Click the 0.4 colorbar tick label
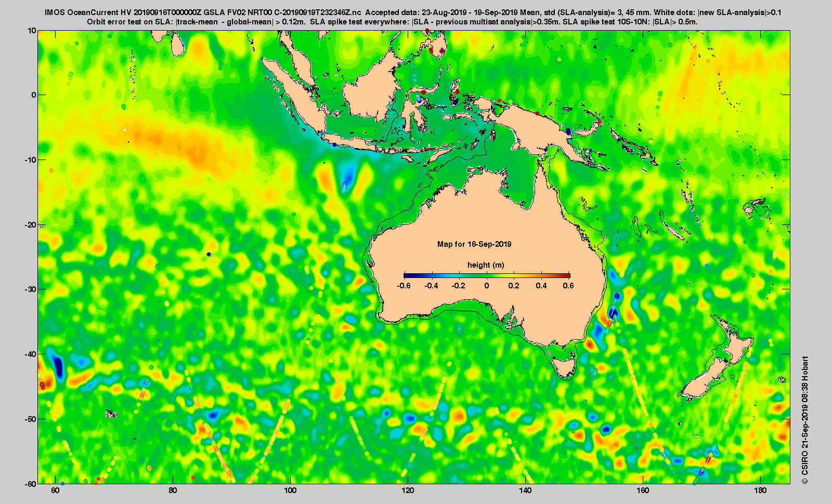The width and height of the screenshot is (832, 504). (542, 286)
